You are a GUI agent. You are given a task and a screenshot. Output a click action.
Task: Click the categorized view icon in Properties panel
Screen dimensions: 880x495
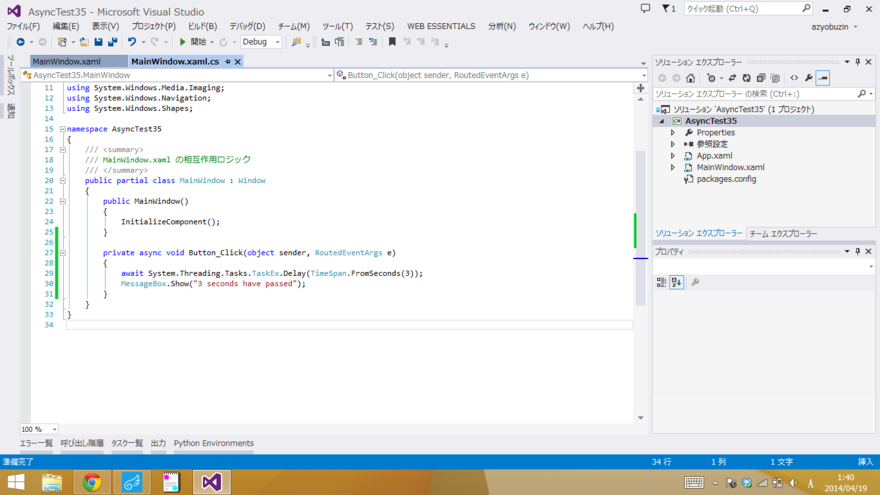click(x=661, y=282)
